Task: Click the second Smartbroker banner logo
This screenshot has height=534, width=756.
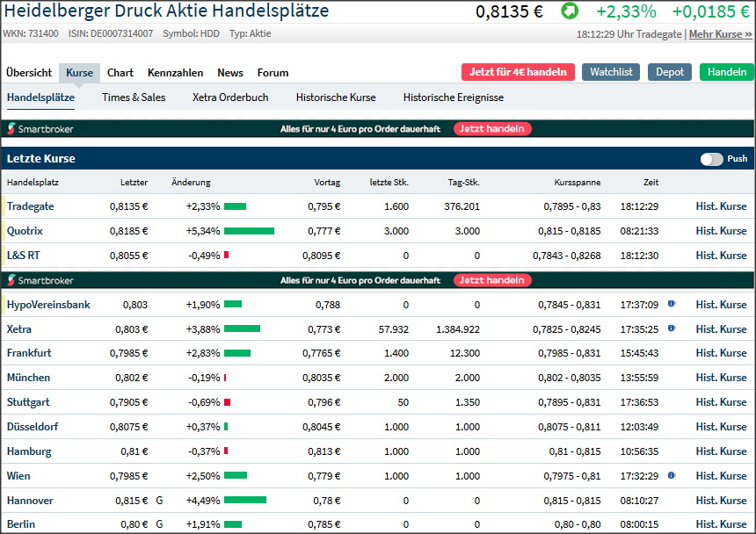Action: click(40, 280)
